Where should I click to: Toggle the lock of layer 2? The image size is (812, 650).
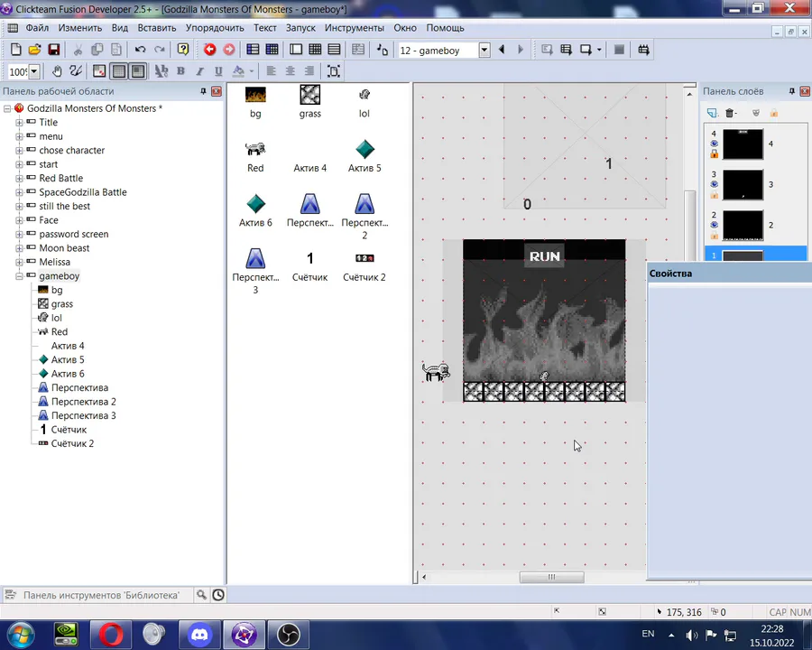click(715, 236)
